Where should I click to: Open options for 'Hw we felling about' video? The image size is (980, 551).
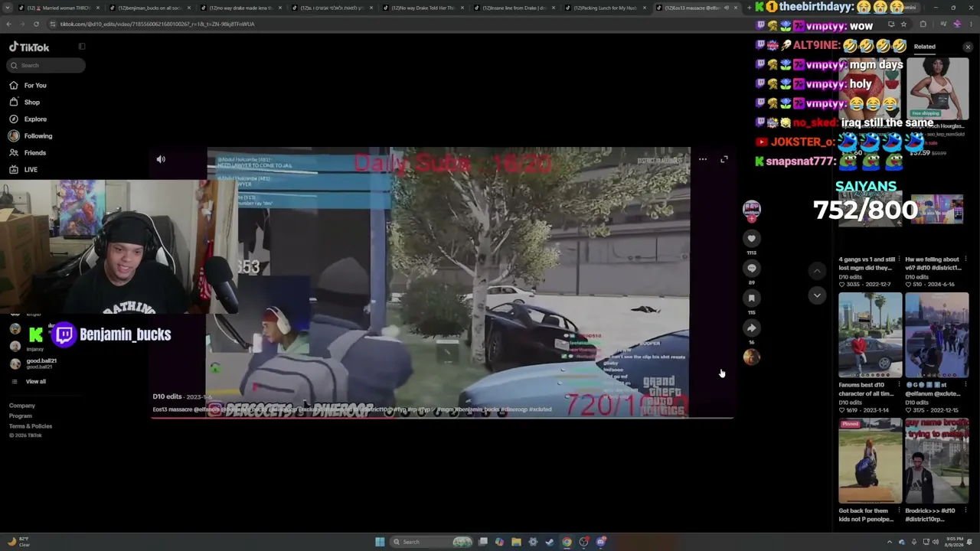tap(965, 259)
